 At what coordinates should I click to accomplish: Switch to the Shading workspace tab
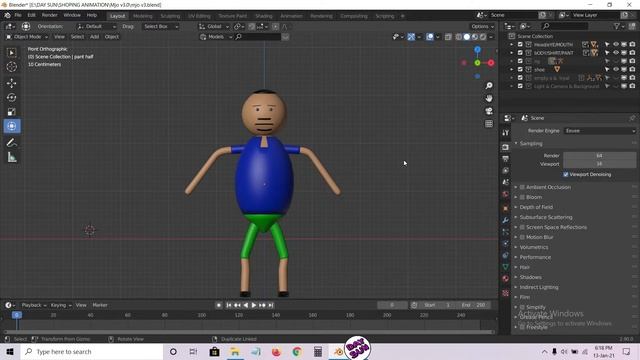coord(264,16)
